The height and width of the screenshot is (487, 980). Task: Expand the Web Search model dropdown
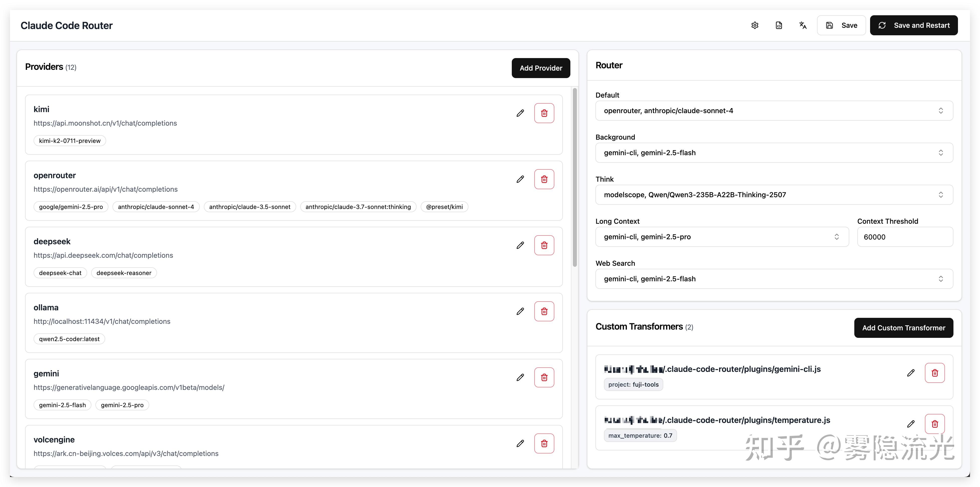click(x=774, y=279)
